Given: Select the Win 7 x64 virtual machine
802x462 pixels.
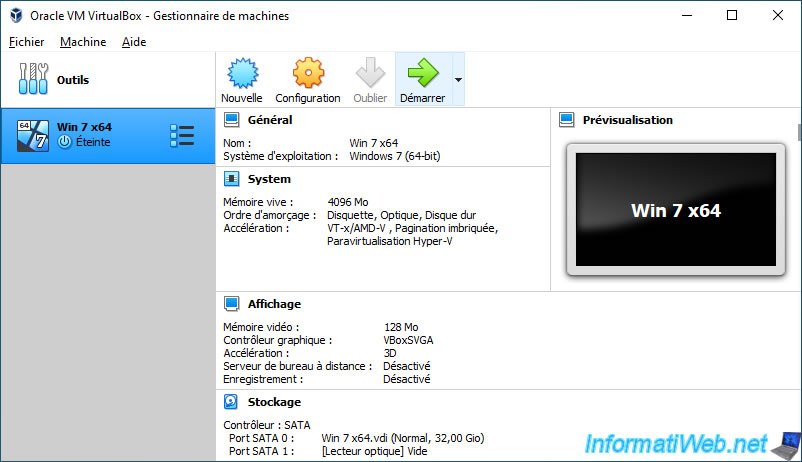Looking at the screenshot, I should tap(90, 135).
